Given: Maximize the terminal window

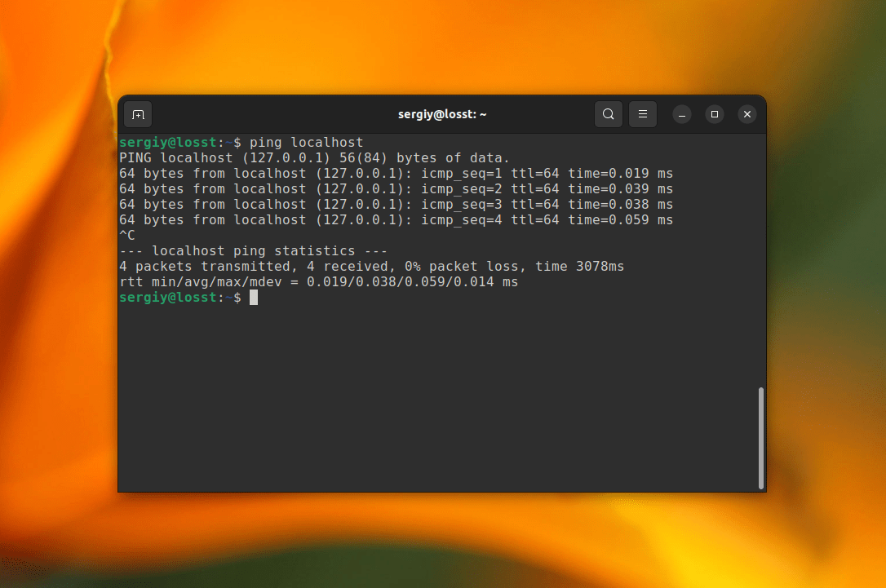Looking at the screenshot, I should click(x=714, y=115).
